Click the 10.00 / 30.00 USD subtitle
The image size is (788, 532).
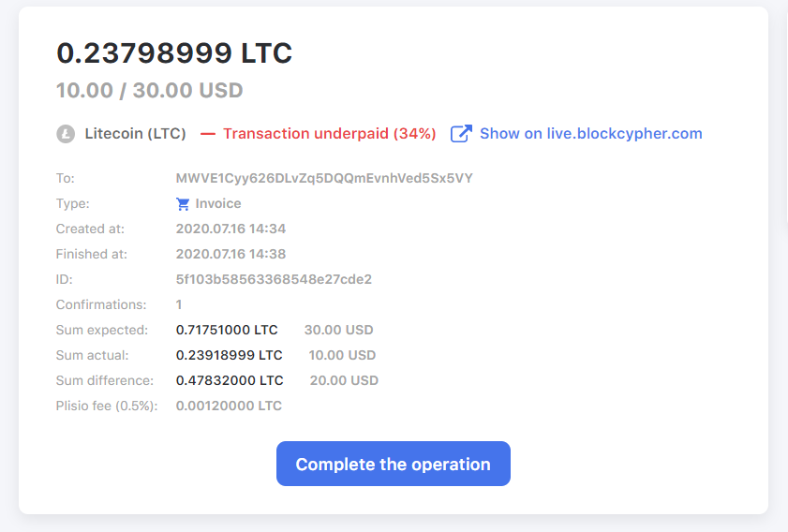click(x=150, y=91)
